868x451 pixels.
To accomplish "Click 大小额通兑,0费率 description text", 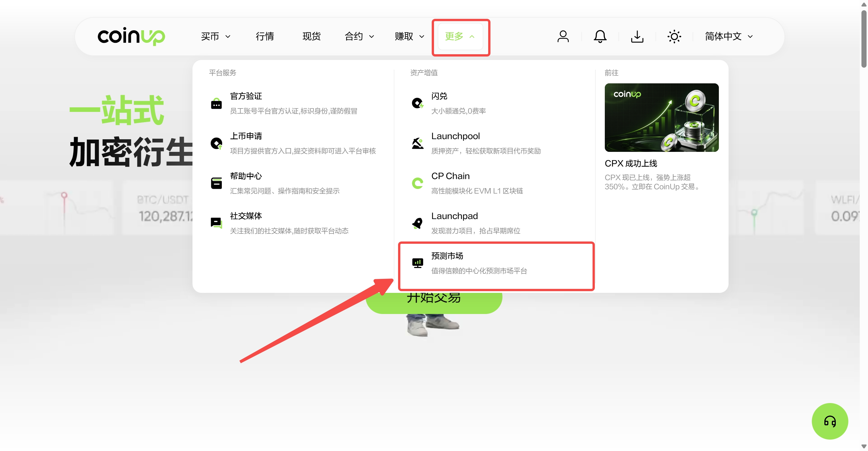I will click(x=458, y=111).
